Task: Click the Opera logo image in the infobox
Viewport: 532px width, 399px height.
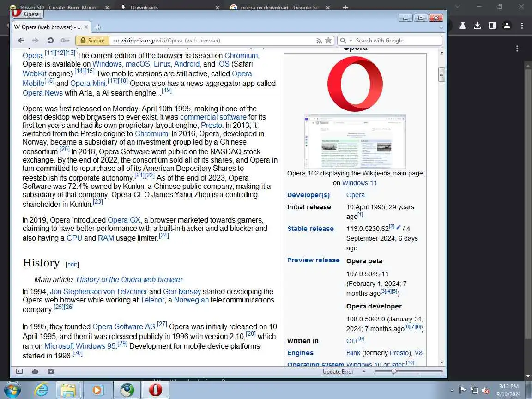Action: point(355,84)
